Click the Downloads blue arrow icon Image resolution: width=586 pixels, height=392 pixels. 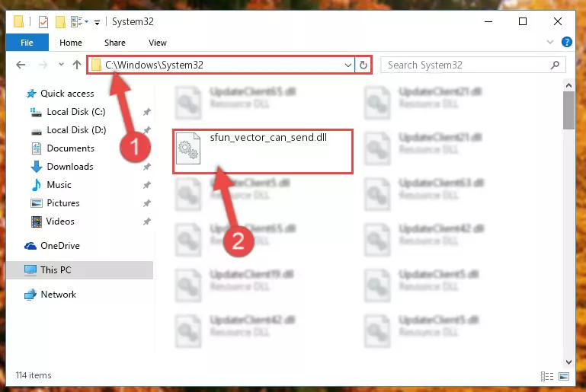coord(37,167)
